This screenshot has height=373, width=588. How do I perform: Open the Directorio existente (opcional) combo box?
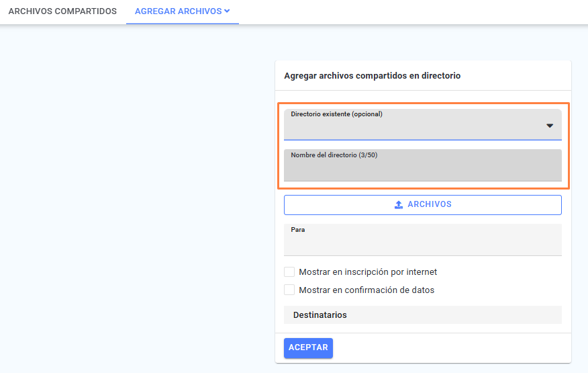(423, 125)
